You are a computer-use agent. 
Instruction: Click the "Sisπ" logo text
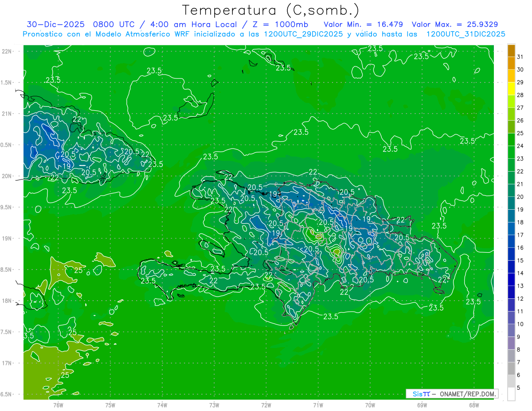(421, 394)
